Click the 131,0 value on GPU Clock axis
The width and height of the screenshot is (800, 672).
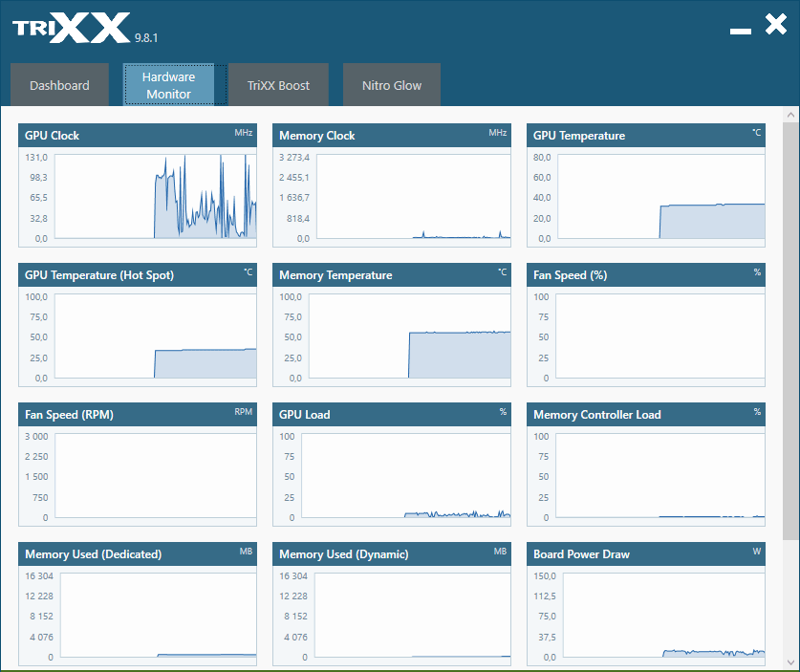36,158
